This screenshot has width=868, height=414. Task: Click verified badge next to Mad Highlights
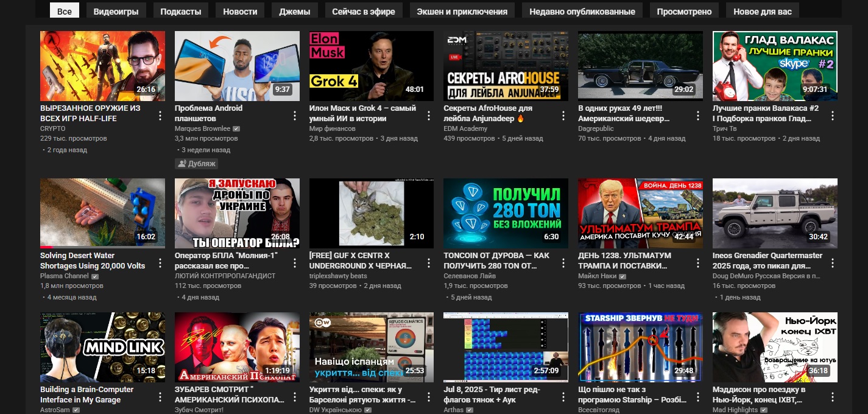click(x=764, y=410)
